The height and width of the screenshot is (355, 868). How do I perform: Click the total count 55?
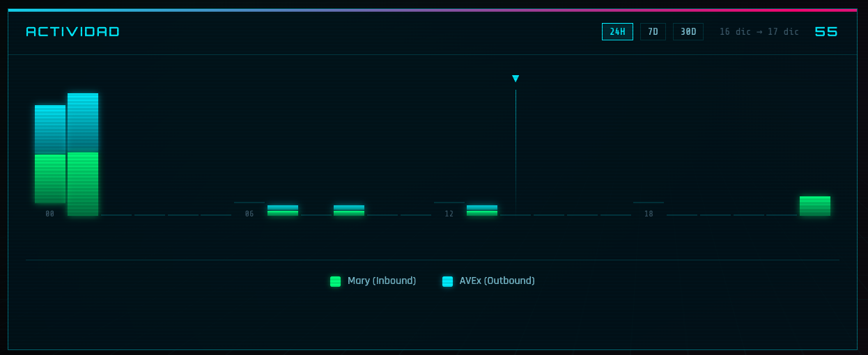tap(826, 32)
